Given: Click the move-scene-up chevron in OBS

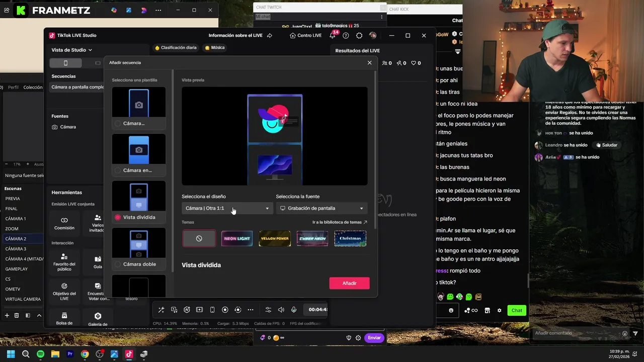Looking at the screenshot, I should [x=39, y=315].
